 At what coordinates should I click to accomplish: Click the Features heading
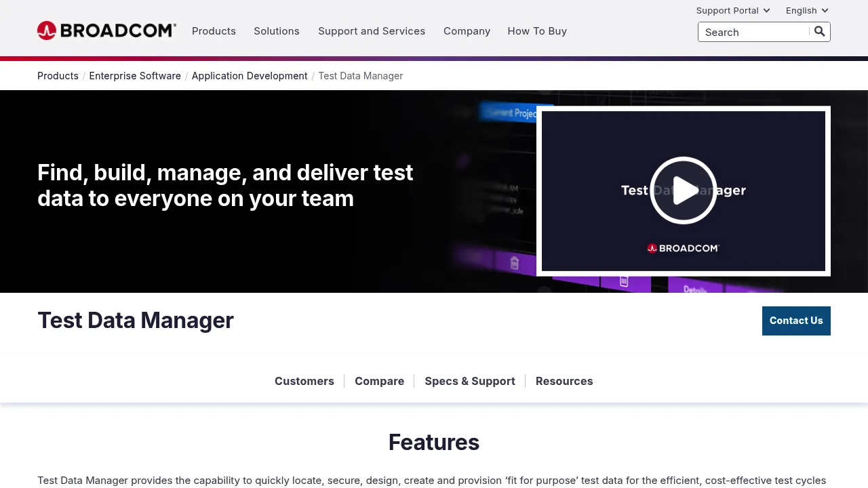click(434, 442)
